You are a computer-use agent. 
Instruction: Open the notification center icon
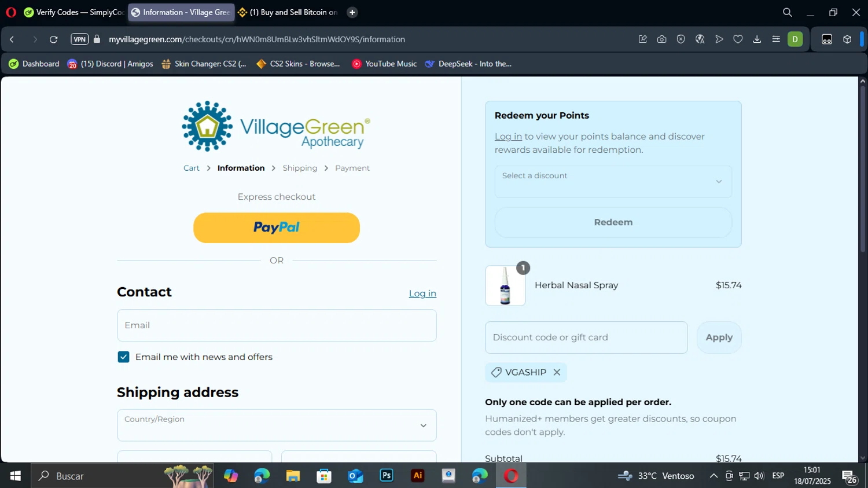850,477
